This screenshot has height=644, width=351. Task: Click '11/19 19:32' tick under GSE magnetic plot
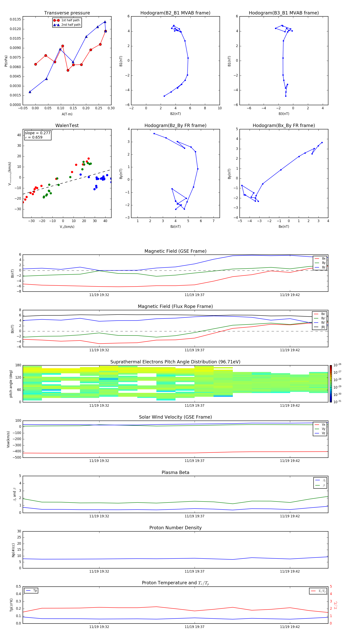coord(99,295)
